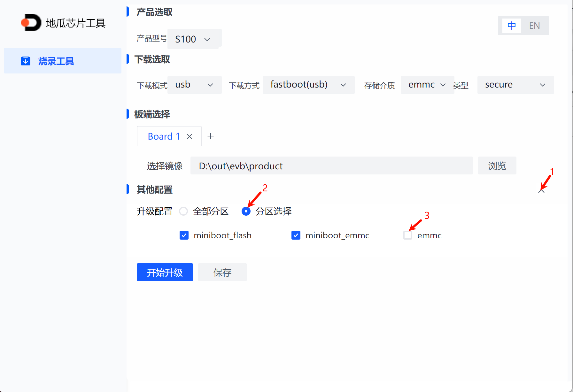
Task: Uncheck the miniboot_flash checkbox
Action: [184, 235]
